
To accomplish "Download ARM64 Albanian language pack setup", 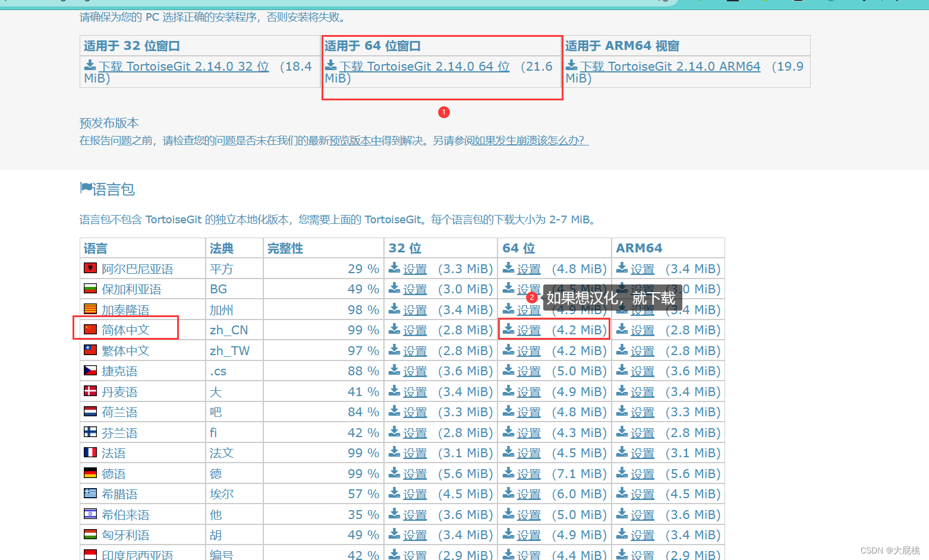I will 642,269.
